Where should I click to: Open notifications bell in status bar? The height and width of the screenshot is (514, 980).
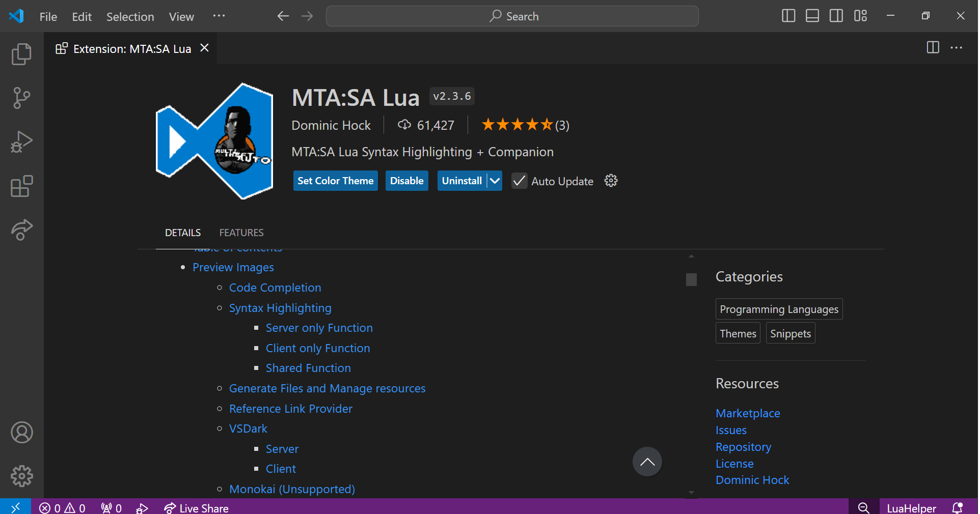(x=957, y=508)
